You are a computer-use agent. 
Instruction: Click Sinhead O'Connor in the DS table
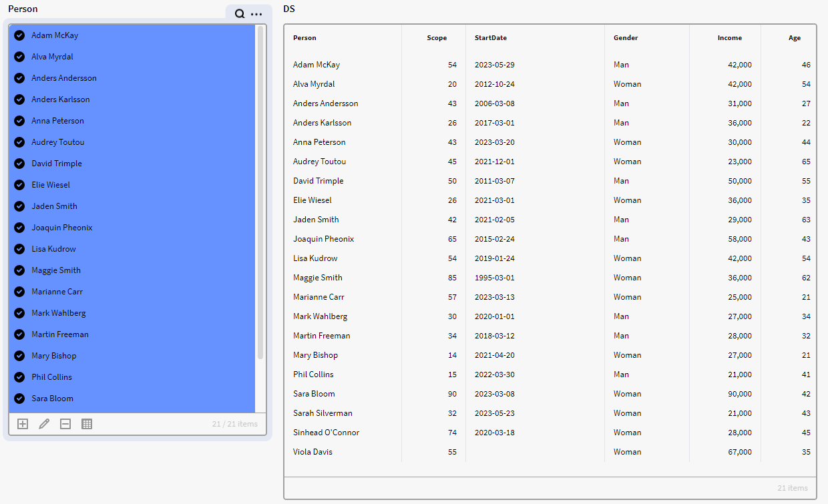click(x=326, y=433)
